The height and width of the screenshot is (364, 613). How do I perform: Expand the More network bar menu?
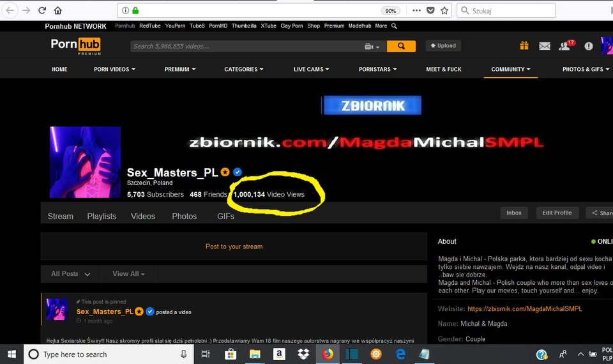click(381, 26)
